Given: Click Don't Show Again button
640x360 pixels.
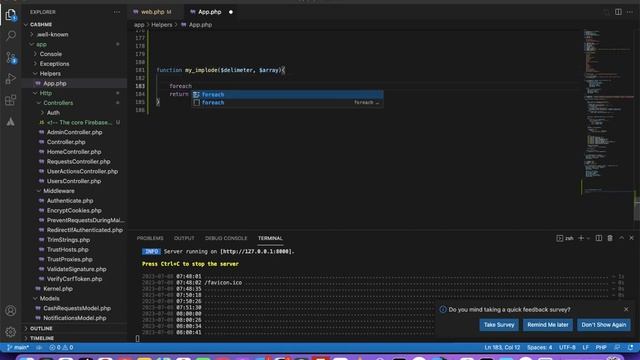Looking at the screenshot, I should (x=604, y=325).
